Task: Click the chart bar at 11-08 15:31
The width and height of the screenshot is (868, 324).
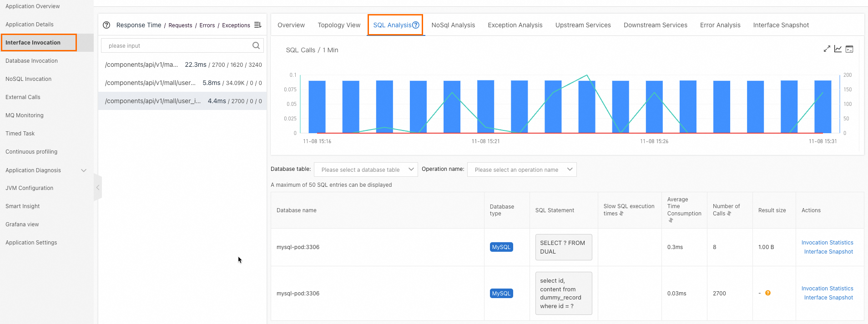Action: coord(823,107)
